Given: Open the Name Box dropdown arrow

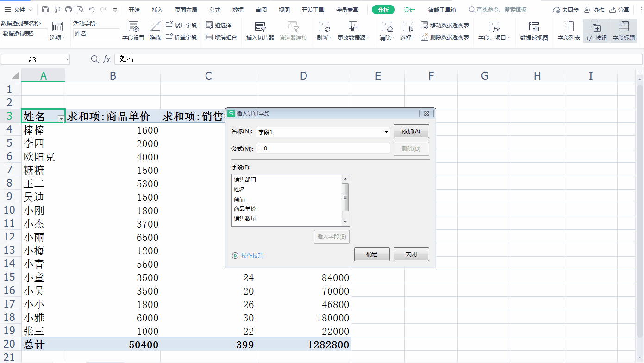Looking at the screenshot, I should tap(67, 59).
